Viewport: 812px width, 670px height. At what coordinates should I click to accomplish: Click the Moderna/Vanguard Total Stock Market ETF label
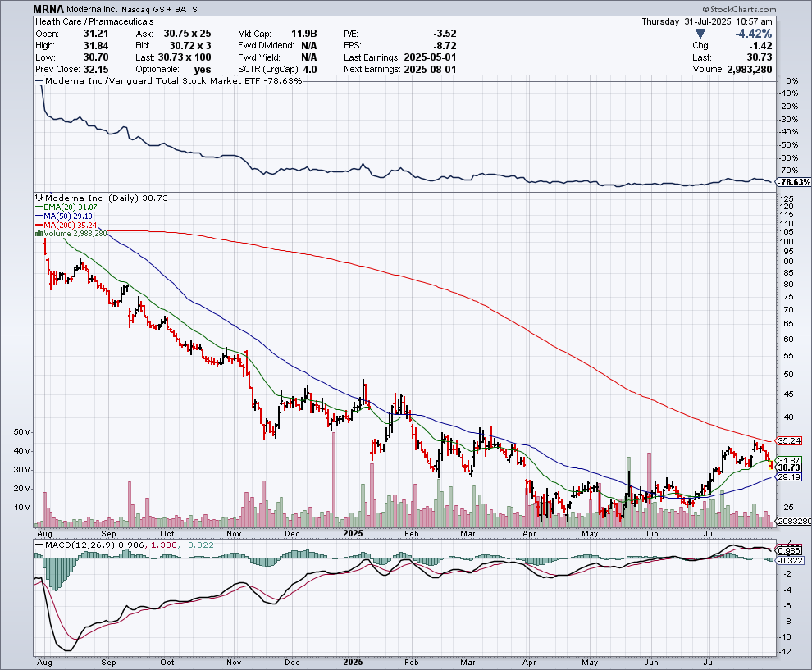[174, 80]
